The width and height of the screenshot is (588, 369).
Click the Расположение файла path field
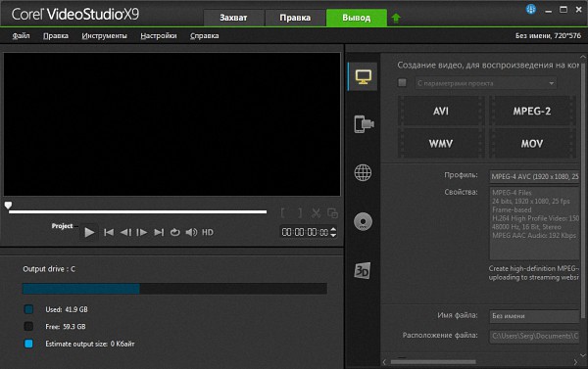point(534,336)
